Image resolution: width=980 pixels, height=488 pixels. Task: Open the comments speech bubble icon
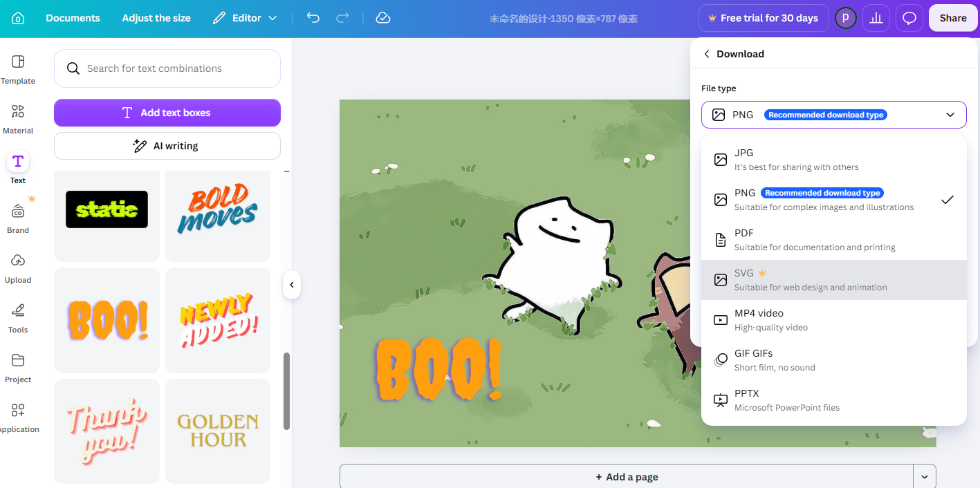(x=909, y=18)
